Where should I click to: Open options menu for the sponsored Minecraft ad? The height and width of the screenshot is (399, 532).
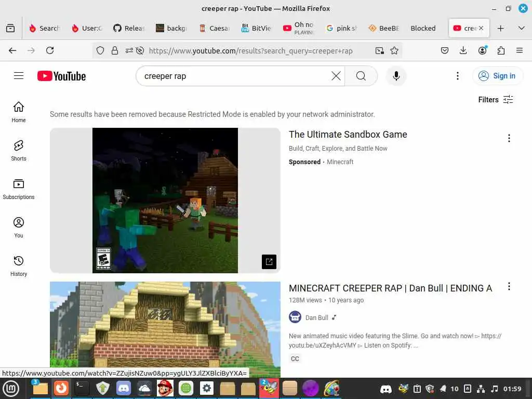coord(509,138)
